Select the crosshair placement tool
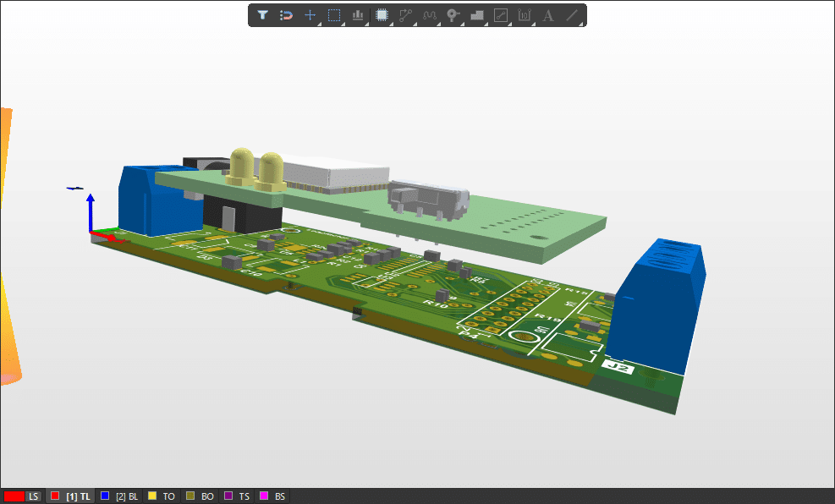 pyautogui.click(x=310, y=14)
